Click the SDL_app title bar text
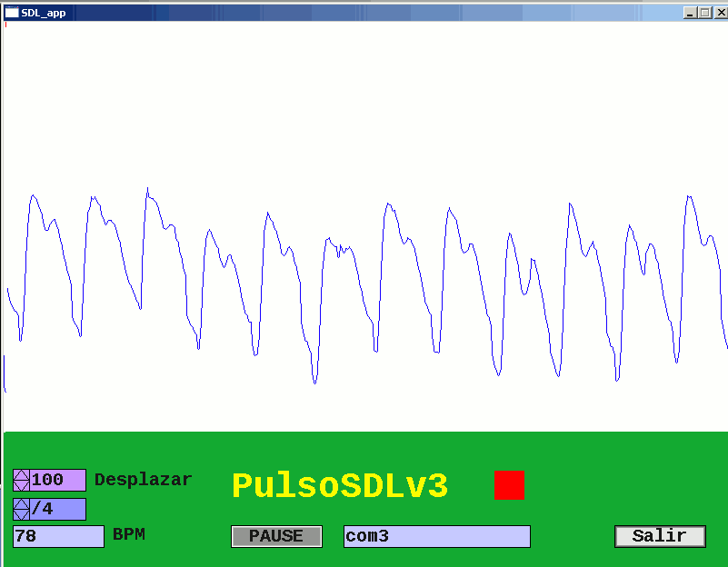 point(44,13)
